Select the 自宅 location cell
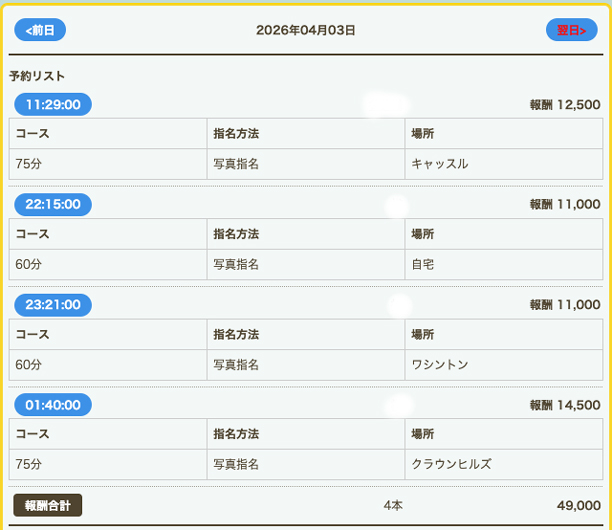Viewport: 612px width, 530px height. [424, 264]
